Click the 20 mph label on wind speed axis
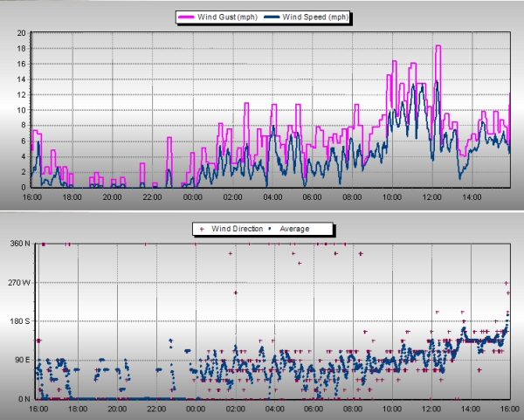The image size is (524, 420). pyautogui.click(x=21, y=33)
